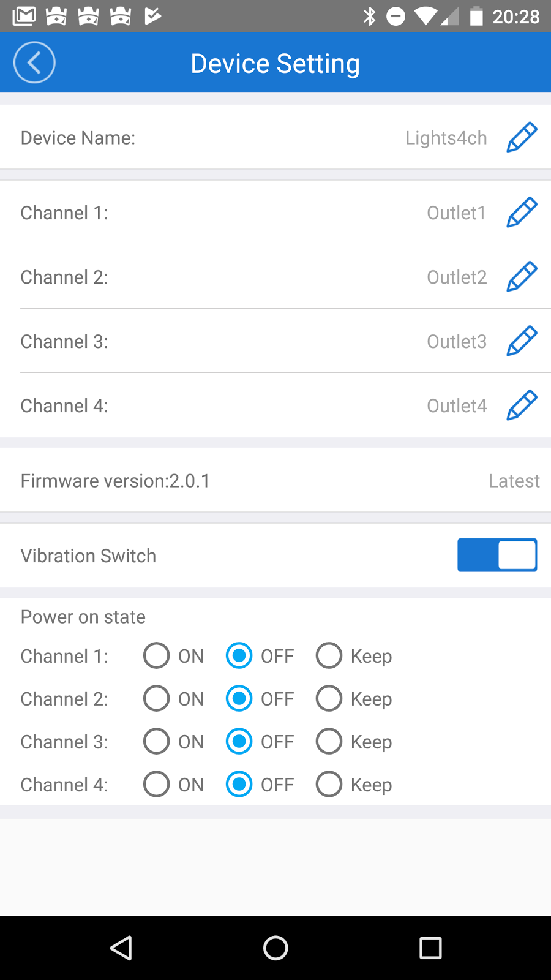Edit Channel 4 name pencil icon

[522, 405]
